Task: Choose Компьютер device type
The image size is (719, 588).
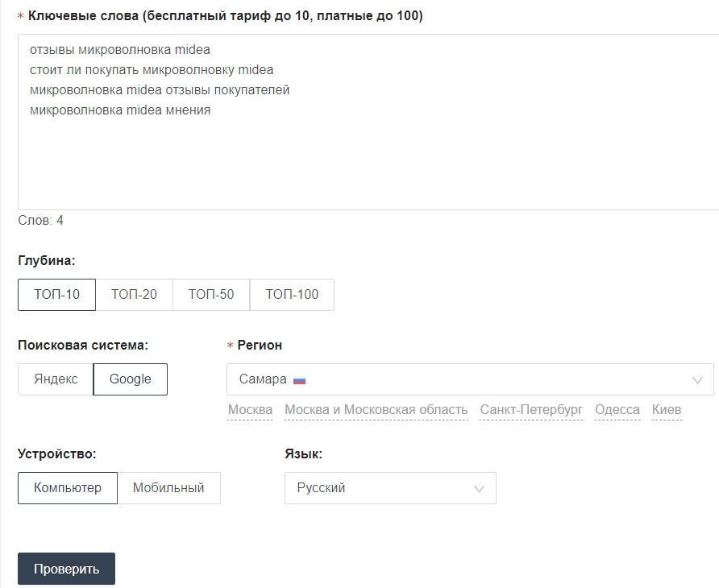Action: (x=68, y=488)
